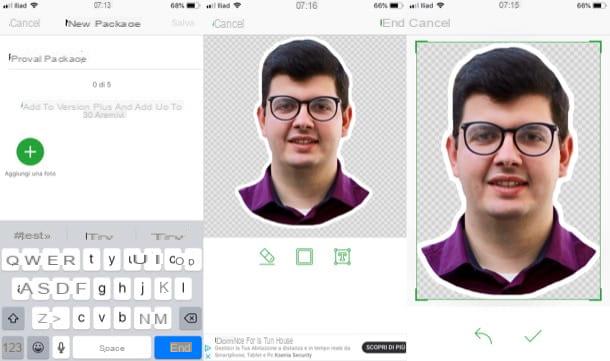Tap the b key on keyboard
This screenshot has height=361, width=610.
coord(122,318)
